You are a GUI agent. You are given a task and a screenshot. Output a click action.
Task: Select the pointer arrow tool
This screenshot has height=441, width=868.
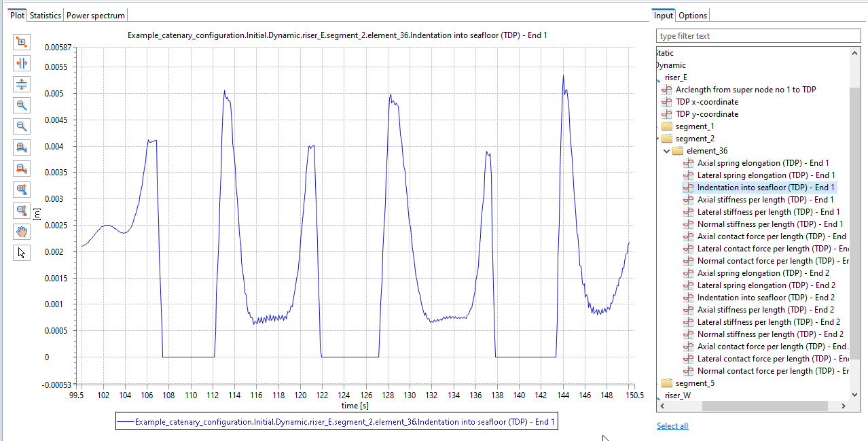pyautogui.click(x=21, y=252)
